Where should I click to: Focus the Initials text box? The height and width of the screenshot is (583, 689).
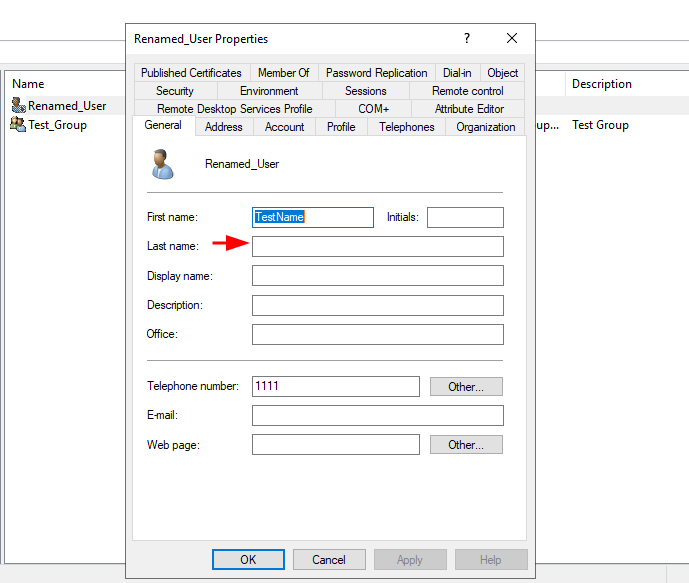coord(465,217)
